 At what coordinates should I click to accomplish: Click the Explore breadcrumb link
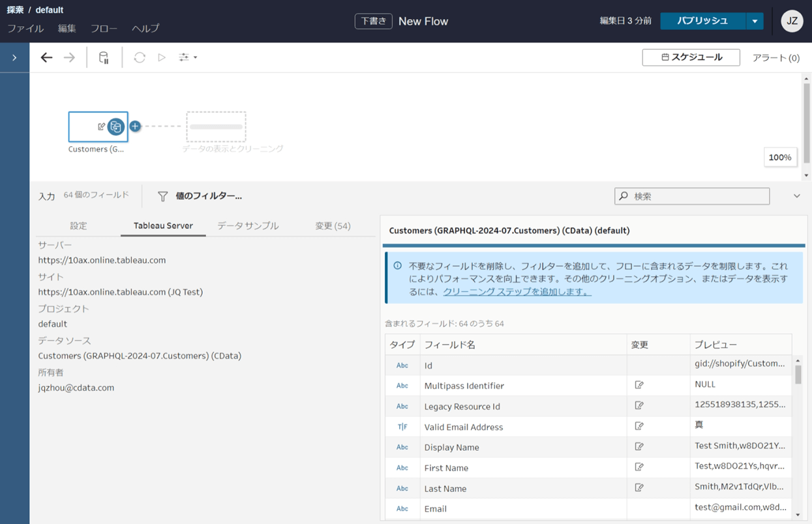tap(15, 10)
